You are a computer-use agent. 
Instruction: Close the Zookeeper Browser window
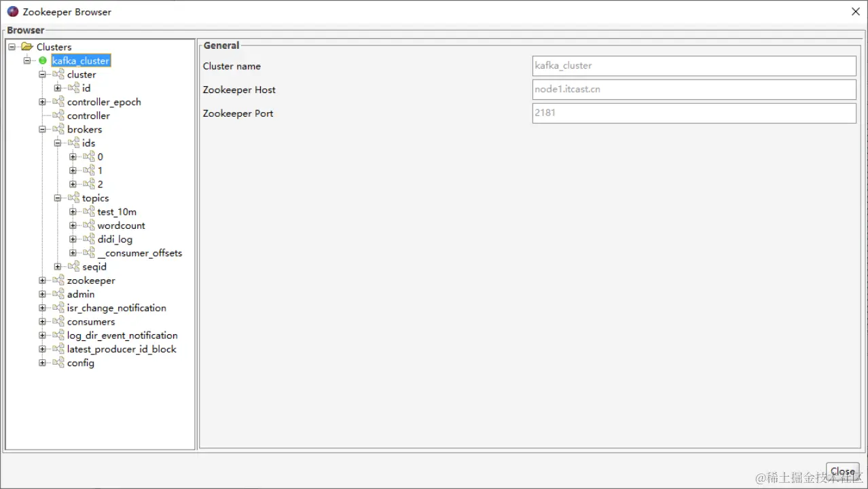click(x=855, y=12)
